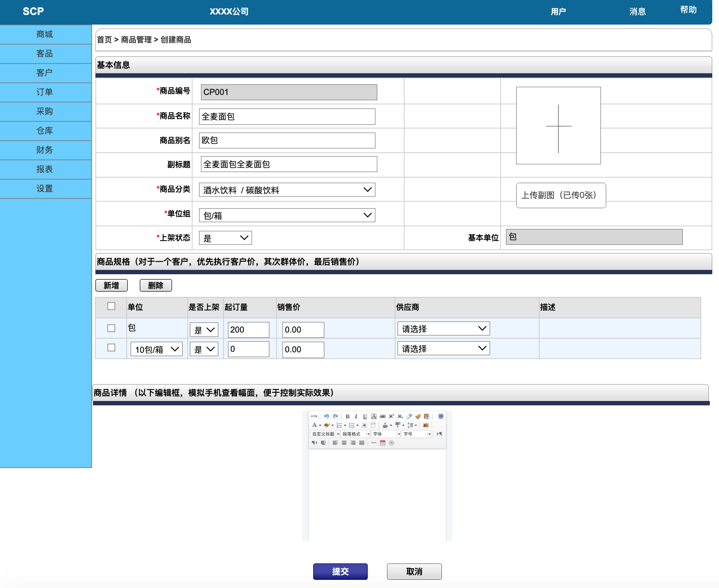Insert an ordered numbered list
719x588 pixels.
point(340,425)
